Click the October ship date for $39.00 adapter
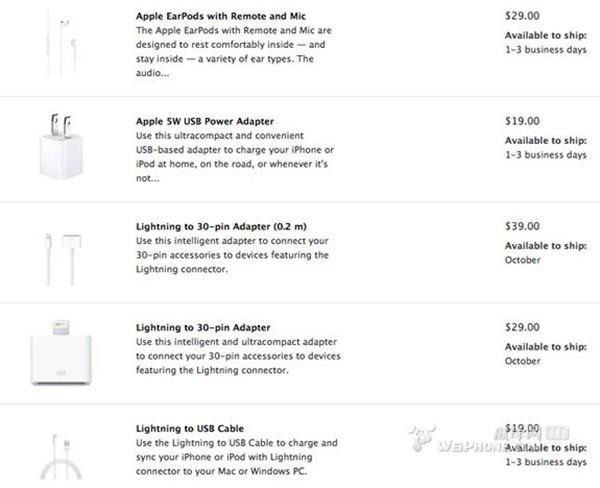Viewport: 600px width, 488px height. coord(522,260)
